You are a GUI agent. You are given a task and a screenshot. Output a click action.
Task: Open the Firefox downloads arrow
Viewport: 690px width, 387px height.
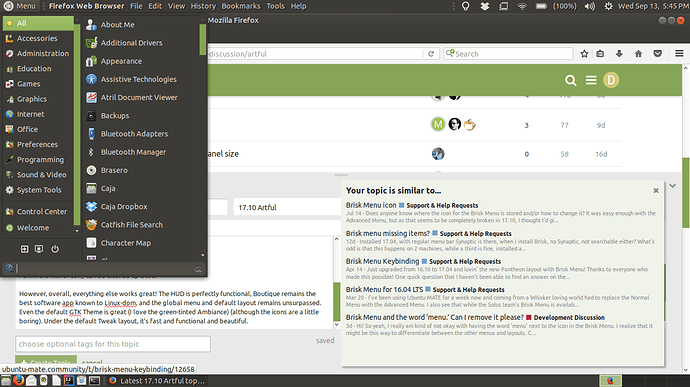click(x=619, y=54)
